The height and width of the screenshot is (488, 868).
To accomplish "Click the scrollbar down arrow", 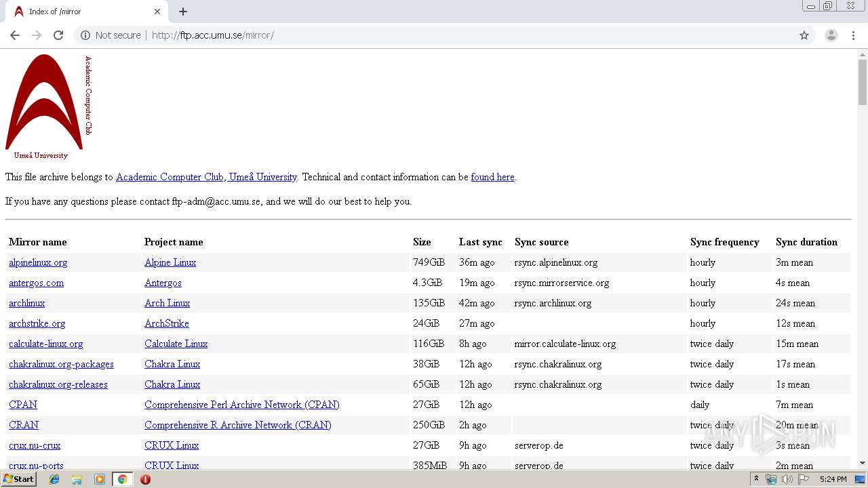I will pyautogui.click(x=862, y=464).
